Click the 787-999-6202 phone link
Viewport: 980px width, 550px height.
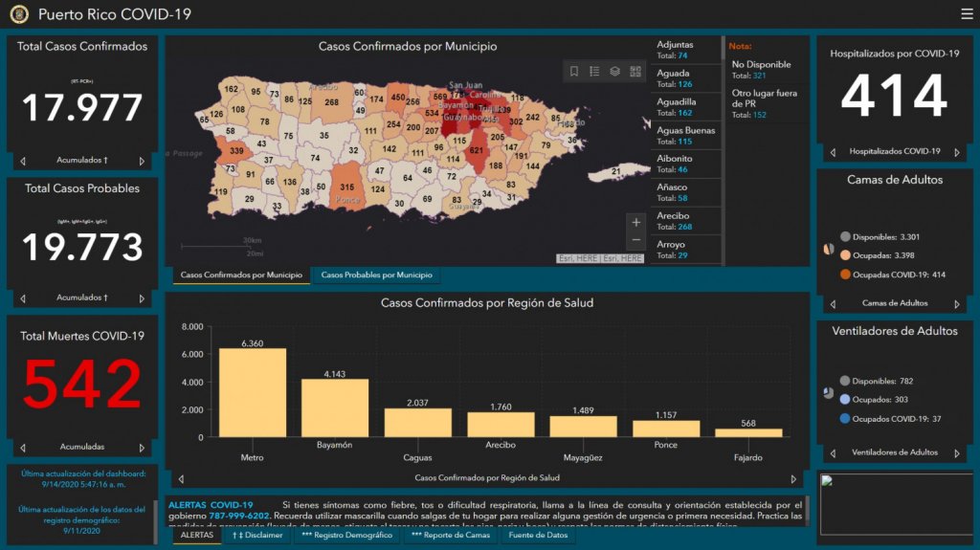238,517
